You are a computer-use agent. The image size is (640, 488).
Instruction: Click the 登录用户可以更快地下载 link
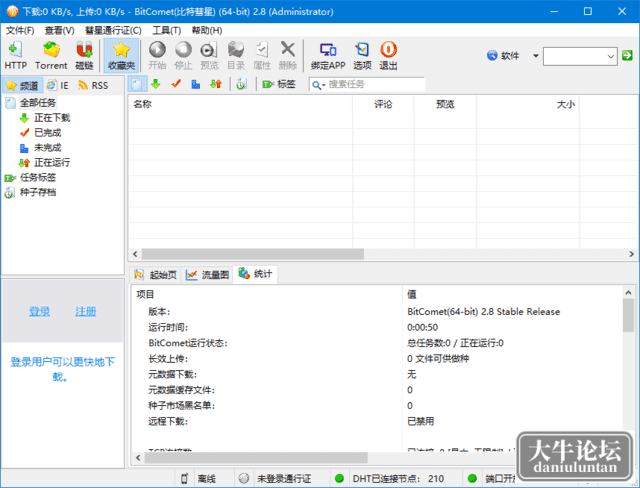(62, 369)
